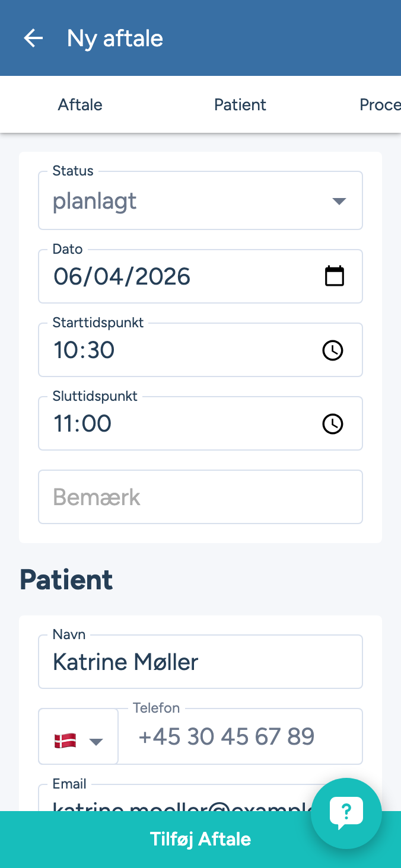
Task: Open clock picker for Starttidspunkt
Action: coord(332,350)
